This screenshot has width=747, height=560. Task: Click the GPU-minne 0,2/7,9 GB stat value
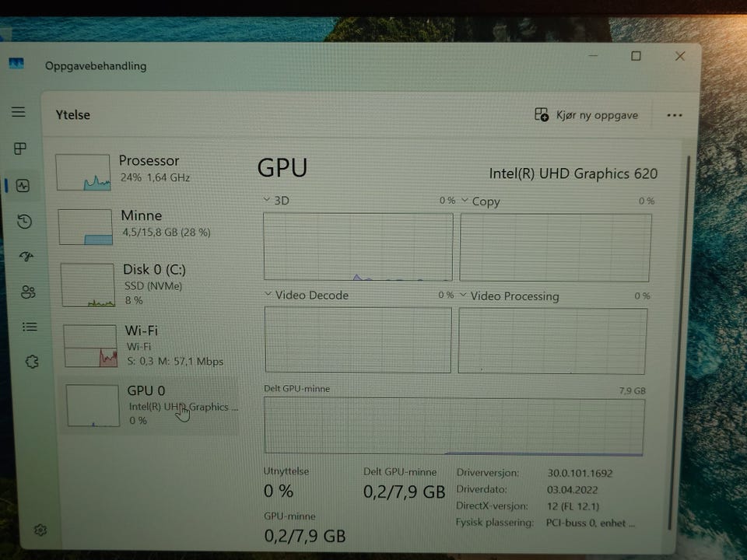305,536
